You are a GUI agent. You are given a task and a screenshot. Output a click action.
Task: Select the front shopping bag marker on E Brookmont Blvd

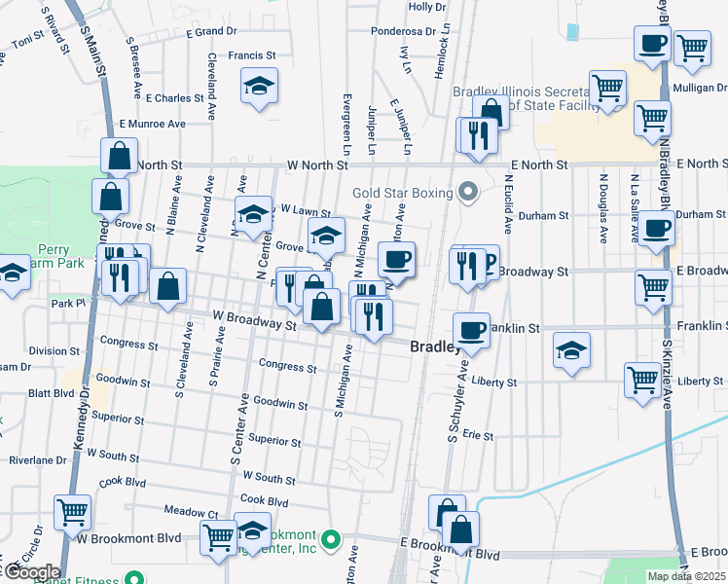pos(460,531)
